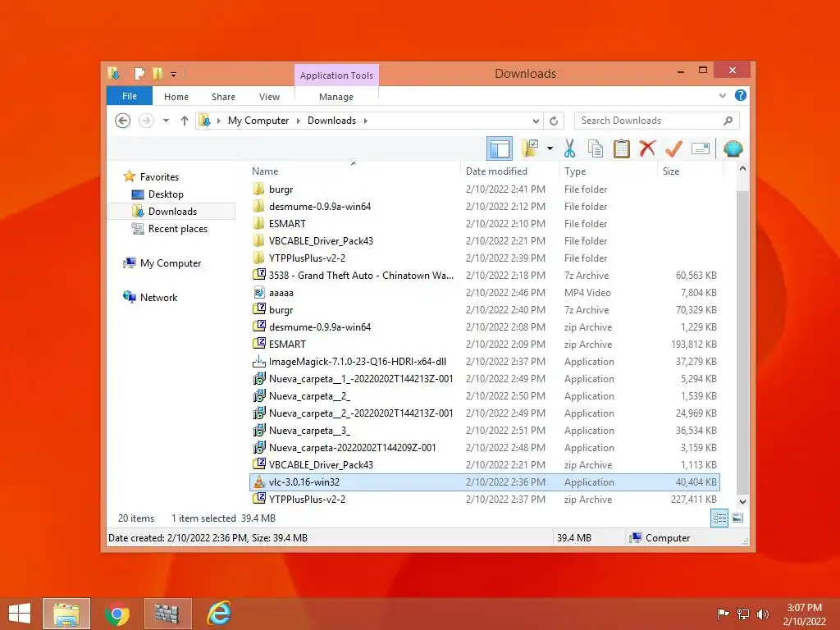
Task: Switch to the Share ribbon tab
Action: coord(223,97)
